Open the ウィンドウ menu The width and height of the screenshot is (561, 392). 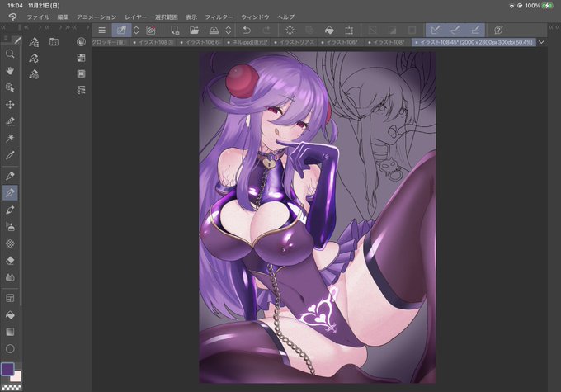pos(255,17)
